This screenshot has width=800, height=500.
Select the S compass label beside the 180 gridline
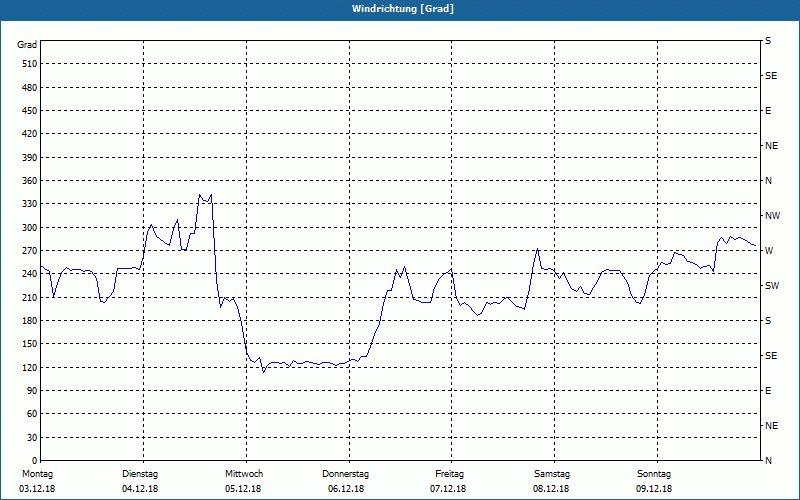pyautogui.click(x=768, y=321)
